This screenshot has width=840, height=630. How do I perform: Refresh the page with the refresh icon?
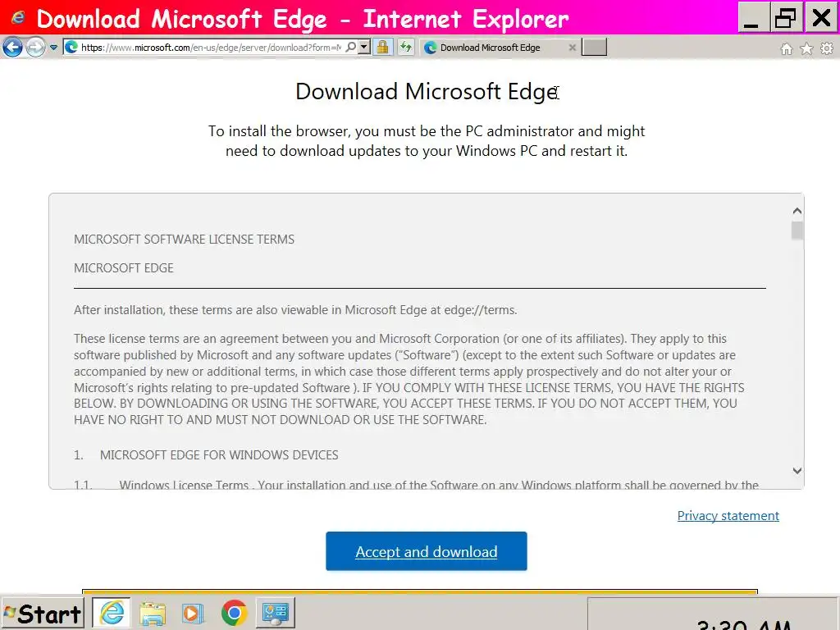(406, 47)
